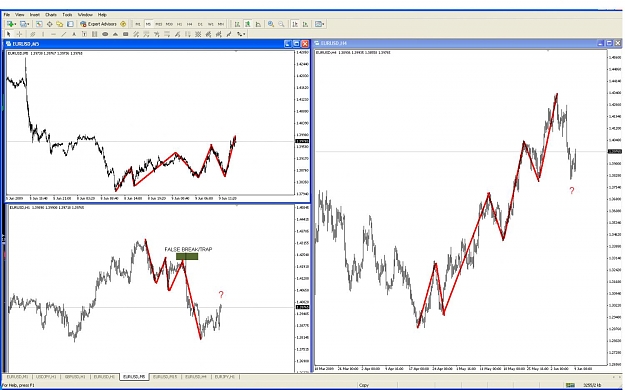Switch to candlestick chart display

247,24
